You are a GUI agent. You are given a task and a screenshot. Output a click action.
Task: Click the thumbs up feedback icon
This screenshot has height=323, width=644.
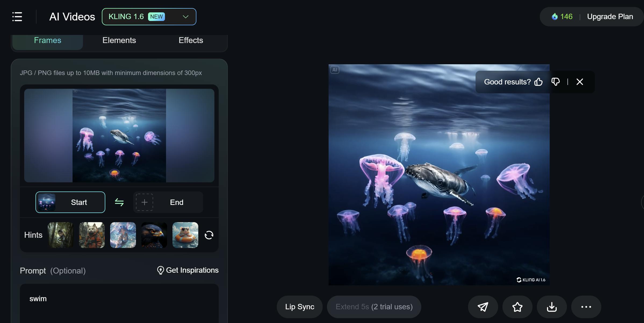[538, 82]
